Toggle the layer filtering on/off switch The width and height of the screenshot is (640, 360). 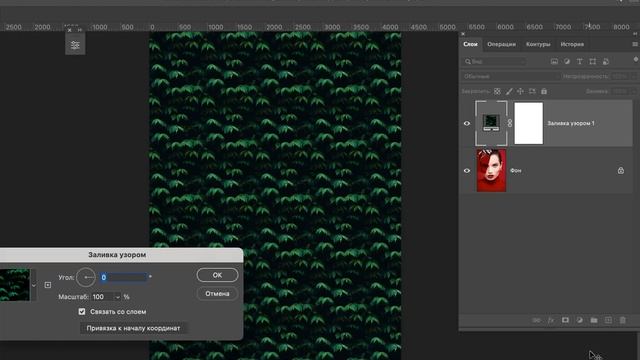(636, 60)
